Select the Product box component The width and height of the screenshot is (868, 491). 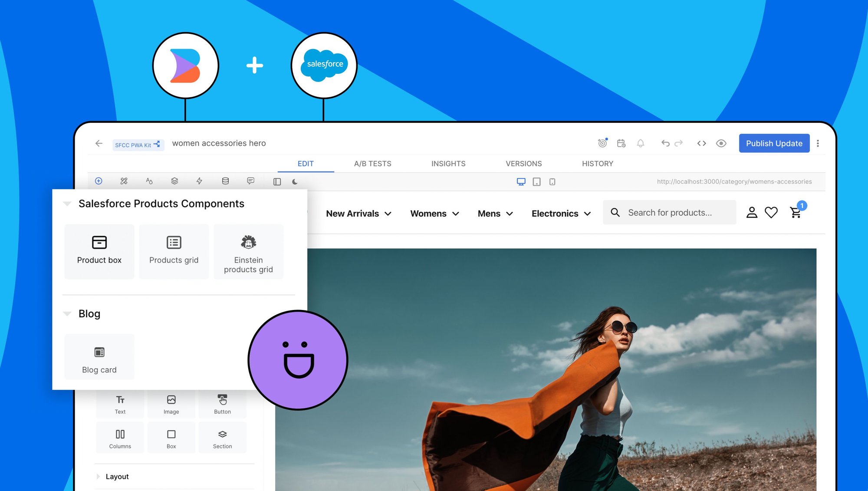[x=99, y=251]
